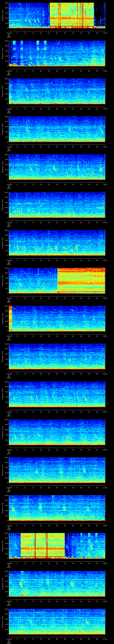Click the 22:00 end time label
Viewport: 114px width, 644px height.
tap(105, 298)
